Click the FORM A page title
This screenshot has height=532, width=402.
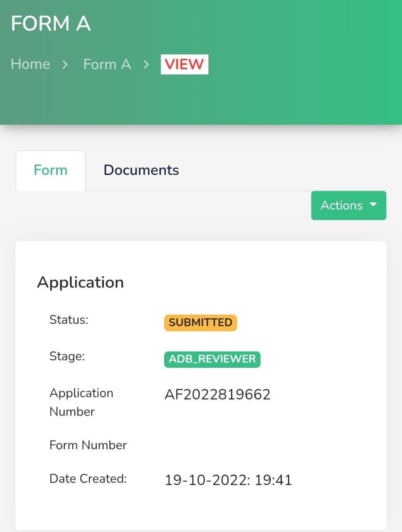pos(51,24)
